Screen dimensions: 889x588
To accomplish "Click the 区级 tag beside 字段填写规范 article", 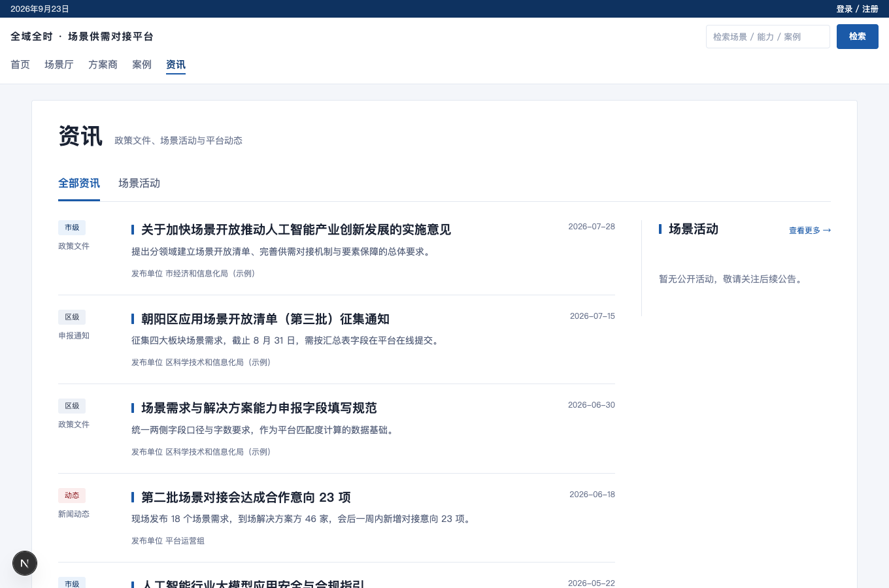I will coord(72,406).
